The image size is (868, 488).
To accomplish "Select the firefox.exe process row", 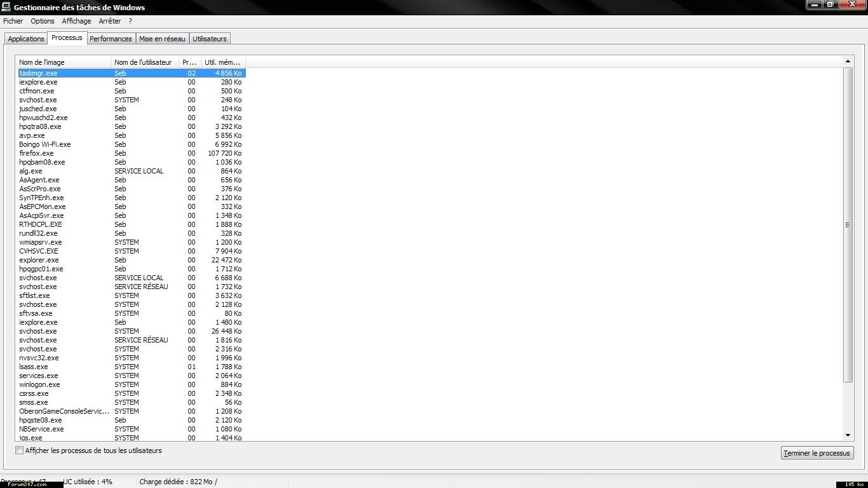I will coord(37,153).
